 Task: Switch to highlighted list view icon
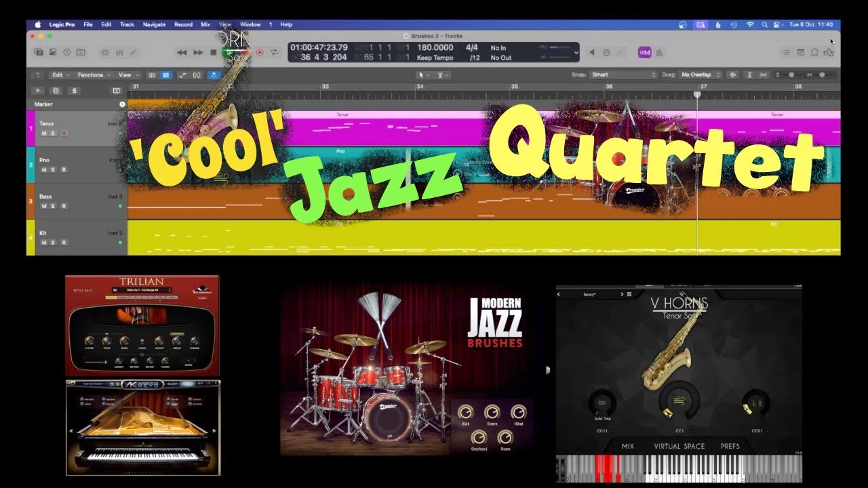click(x=165, y=75)
